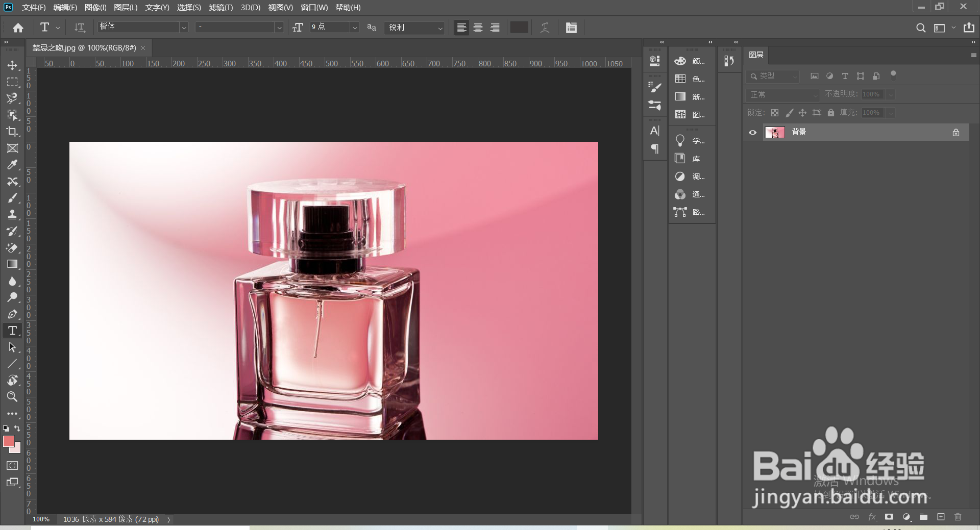The height and width of the screenshot is (530, 980).
Task: Click the Add layer mask icon
Action: pyautogui.click(x=889, y=517)
